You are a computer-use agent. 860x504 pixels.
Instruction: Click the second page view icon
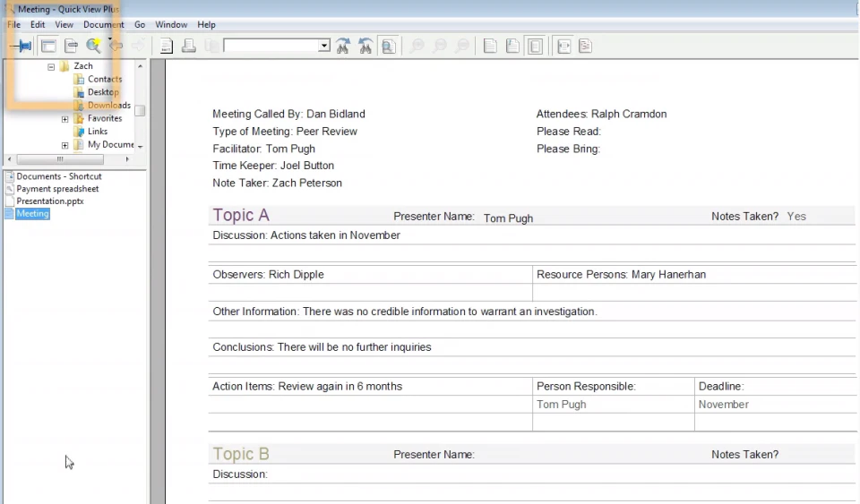(512, 46)
